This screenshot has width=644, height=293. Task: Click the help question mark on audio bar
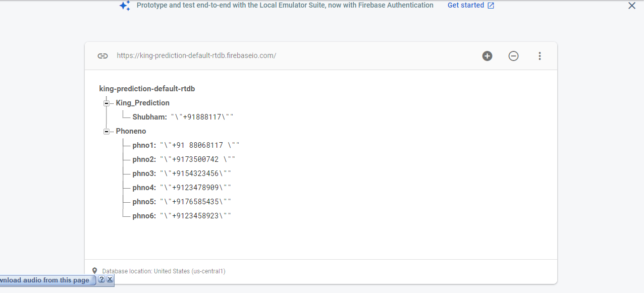[x=101, y=279]
